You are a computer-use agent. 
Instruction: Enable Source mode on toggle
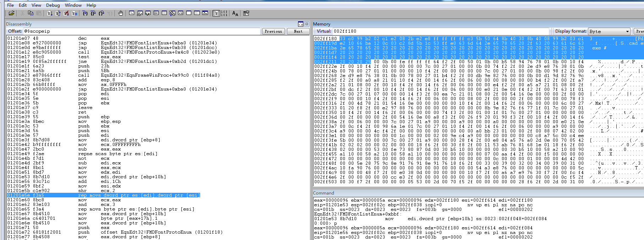pyautogui.click(x=216, y=13)
